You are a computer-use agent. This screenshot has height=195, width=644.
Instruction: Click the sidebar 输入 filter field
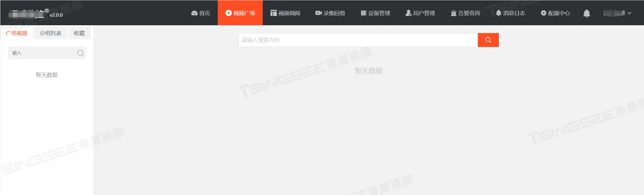(x=47, y=53)
